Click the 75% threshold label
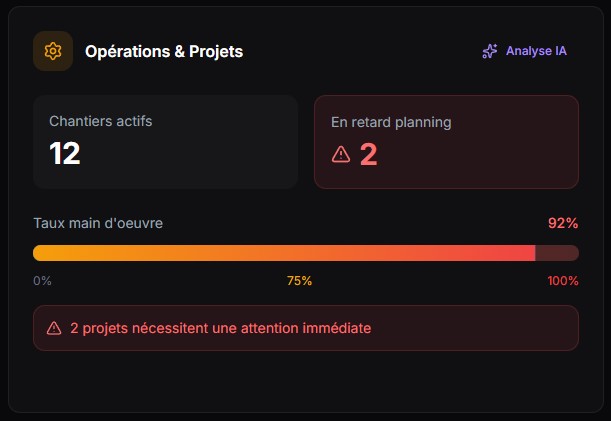 [299, 281]
